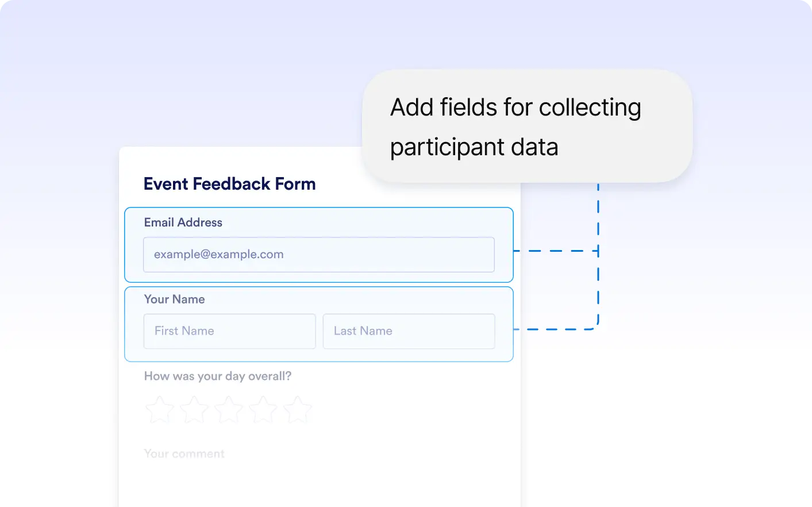
Task: Focus the example@example.com email field
Action: [x=319, y=255]
